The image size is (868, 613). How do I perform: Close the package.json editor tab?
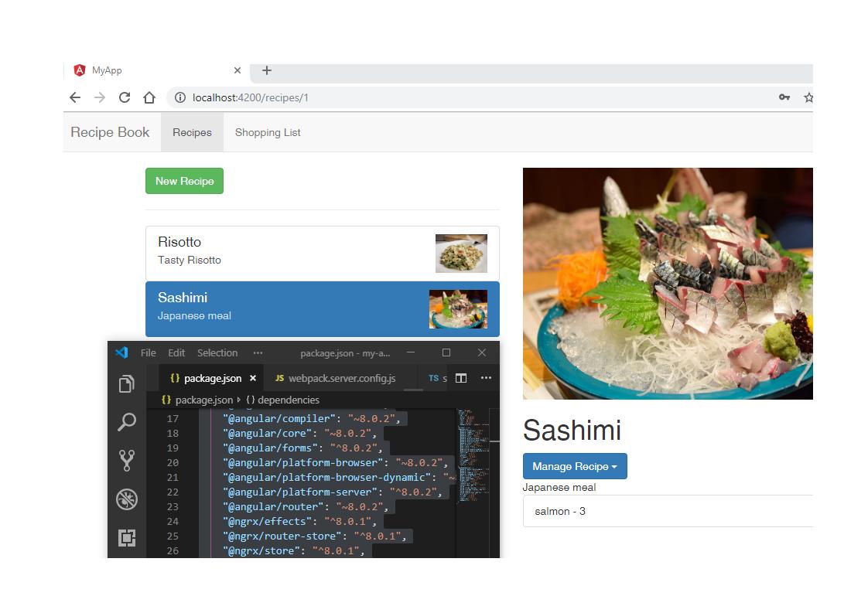pos(252,379)
